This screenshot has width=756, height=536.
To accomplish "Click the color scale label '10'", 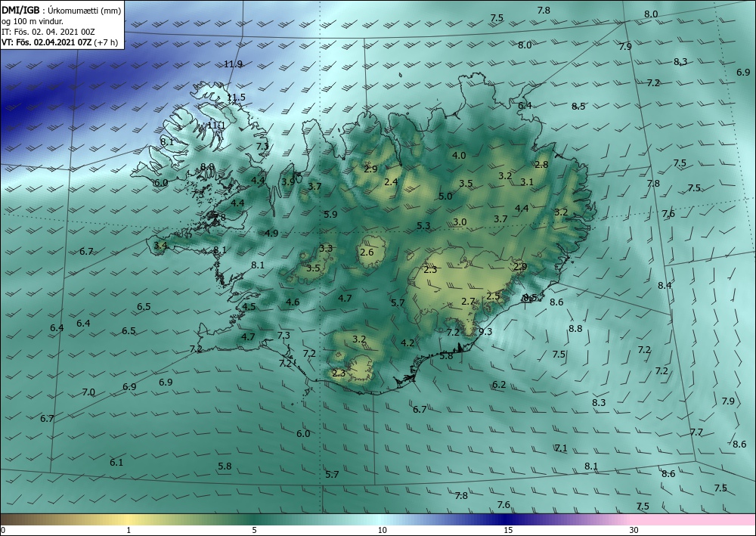I will [382, 531].
